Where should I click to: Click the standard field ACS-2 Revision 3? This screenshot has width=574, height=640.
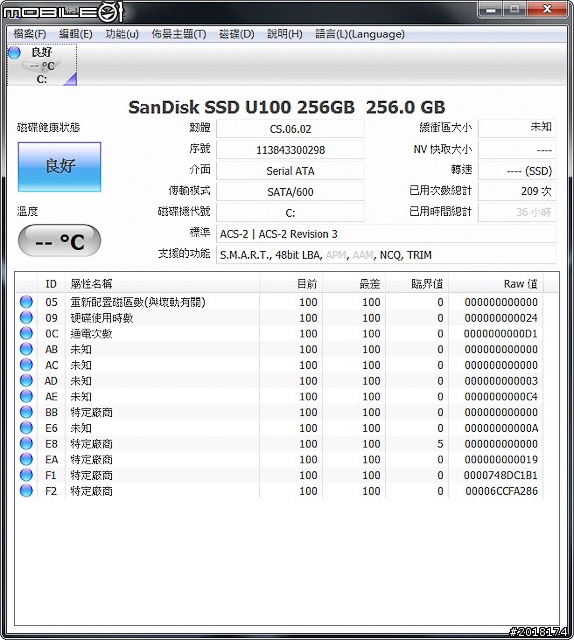386,234
